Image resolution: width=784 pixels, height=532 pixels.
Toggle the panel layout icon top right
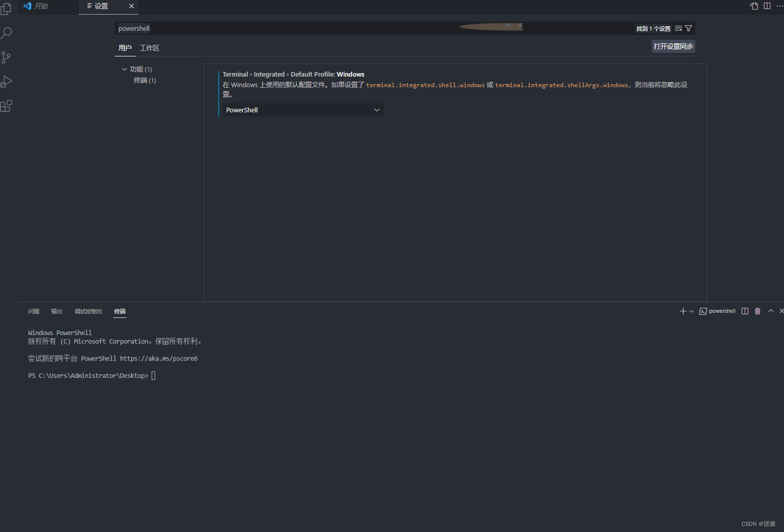[767, 6]
